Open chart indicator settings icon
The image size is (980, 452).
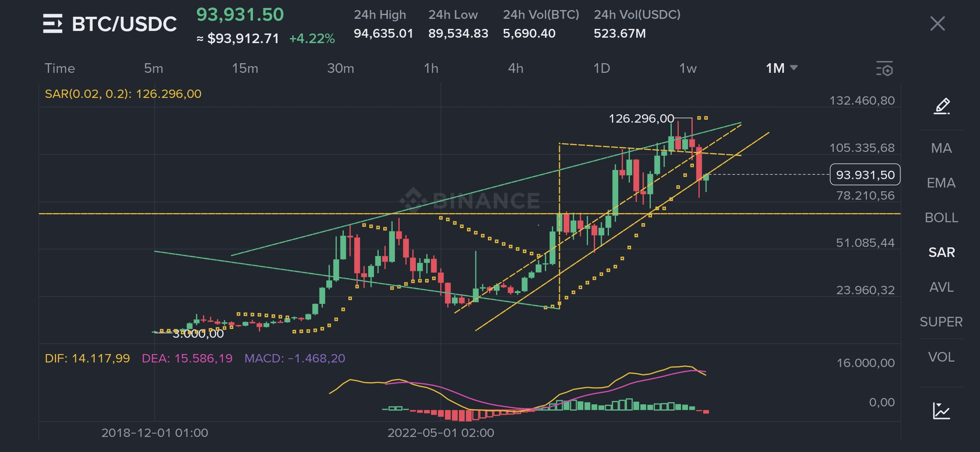[x=884, y=69]
